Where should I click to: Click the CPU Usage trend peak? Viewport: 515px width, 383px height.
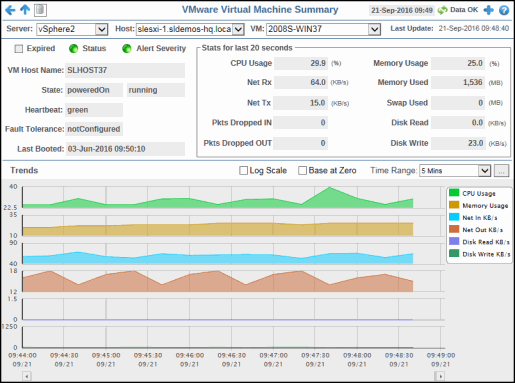(329, 188)
